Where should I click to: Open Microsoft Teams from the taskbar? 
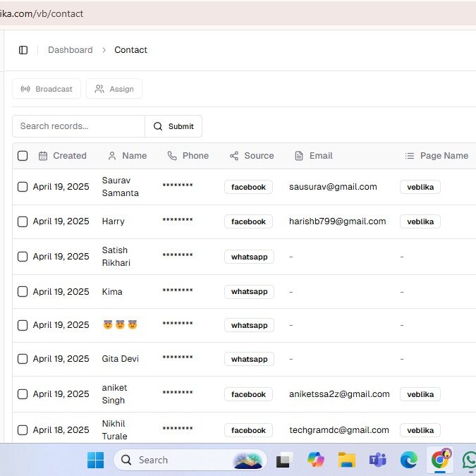tap(378, 460)
